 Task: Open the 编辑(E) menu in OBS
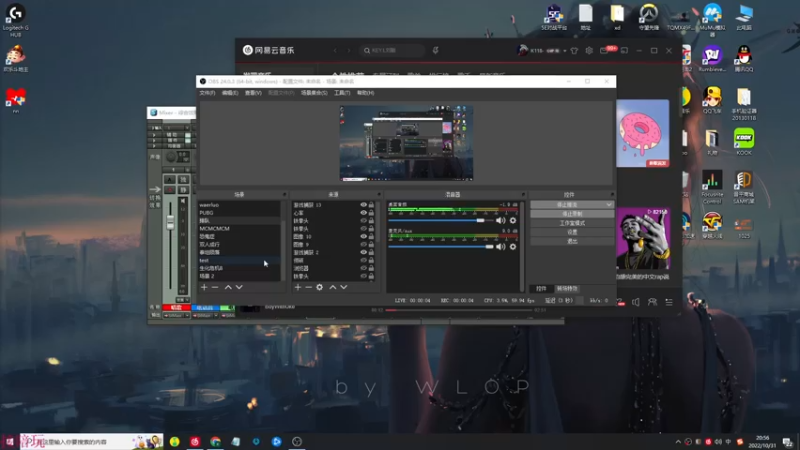[230, 93]
